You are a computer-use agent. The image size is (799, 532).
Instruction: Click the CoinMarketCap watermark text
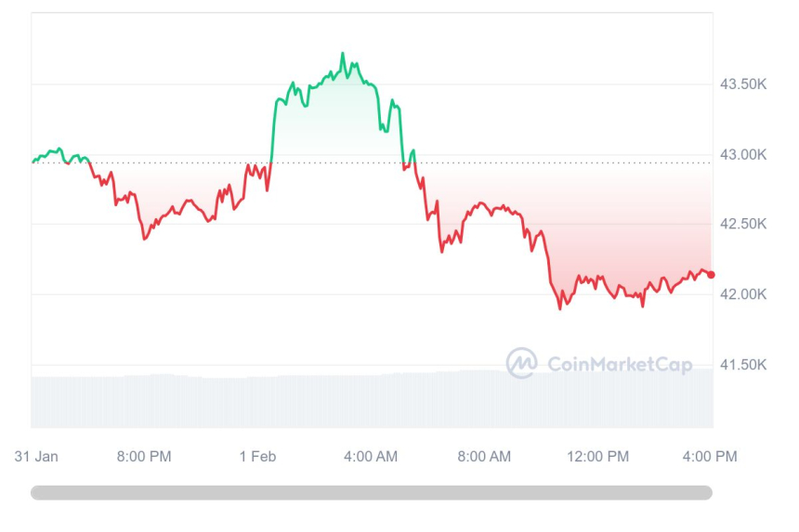click(620, 364)
